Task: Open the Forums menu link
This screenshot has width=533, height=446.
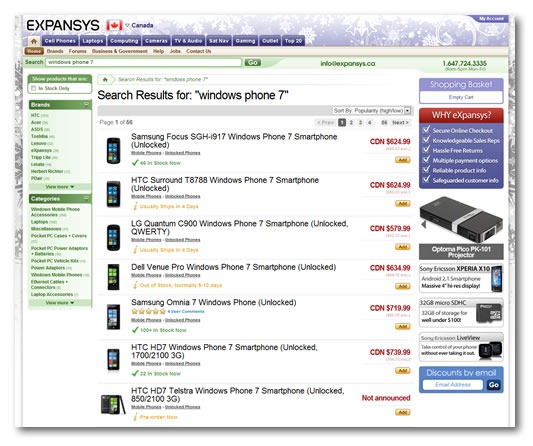Action: pos(78,51)
